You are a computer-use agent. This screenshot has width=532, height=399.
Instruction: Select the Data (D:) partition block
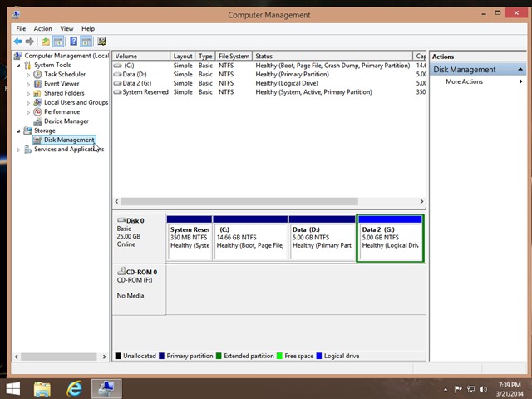322,239
